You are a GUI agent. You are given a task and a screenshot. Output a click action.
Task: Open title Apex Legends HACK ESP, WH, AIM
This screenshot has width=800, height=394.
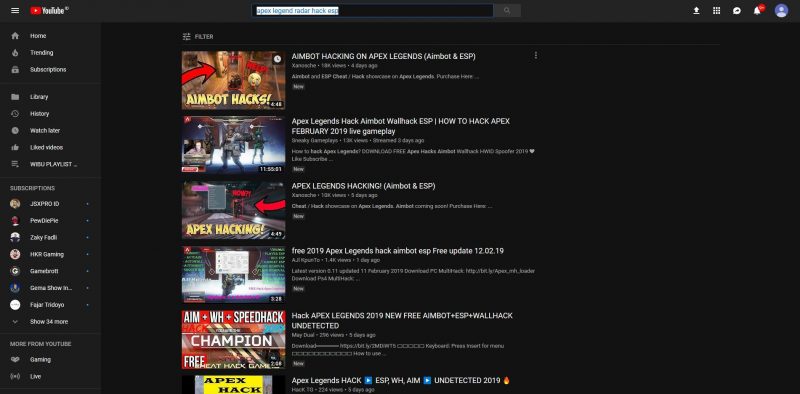(401, 381)
